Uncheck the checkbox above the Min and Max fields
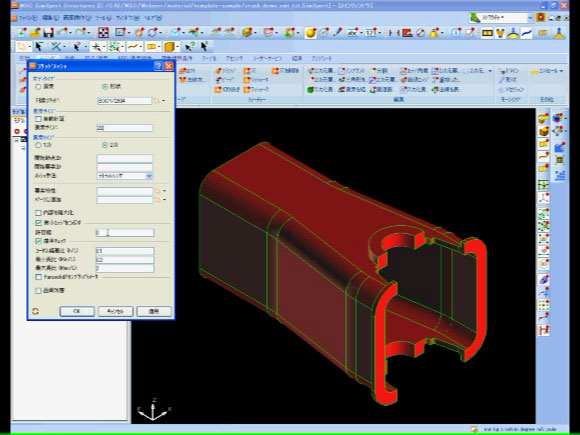Screen dimensions: 580x435 tap(38, 241)
